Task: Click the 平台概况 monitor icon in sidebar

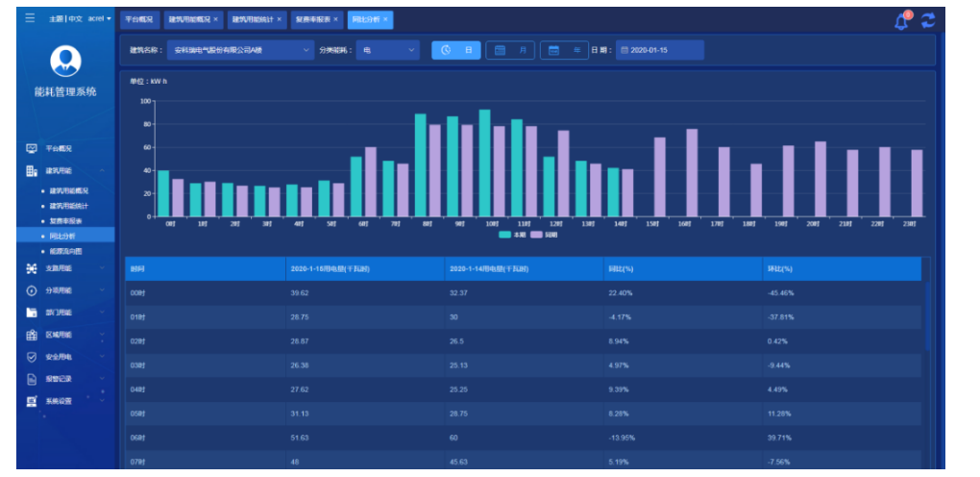Action: (x=32, y=148)
